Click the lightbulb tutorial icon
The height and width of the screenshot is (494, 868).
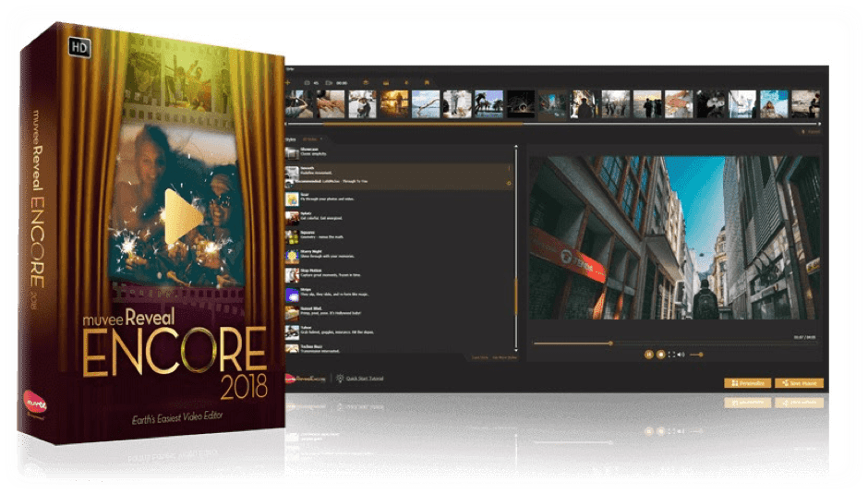pyautogui.click(x=340, y=379)
